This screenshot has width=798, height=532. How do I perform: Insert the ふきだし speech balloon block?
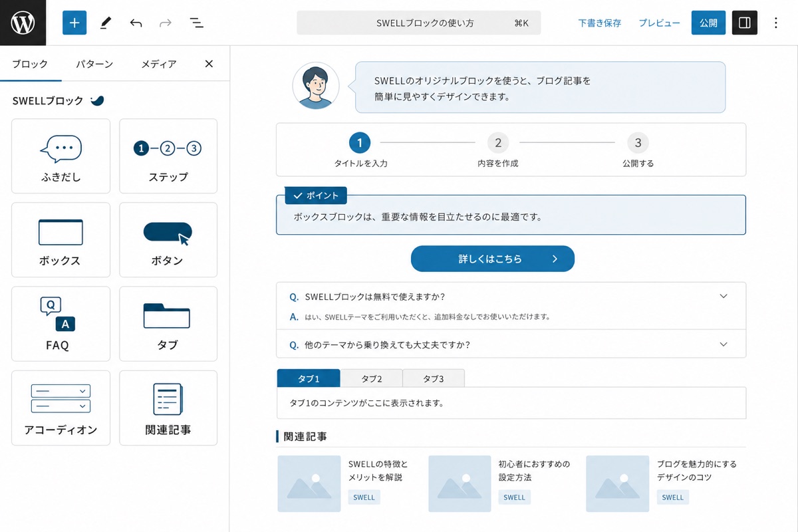click(x=61, y=156)
